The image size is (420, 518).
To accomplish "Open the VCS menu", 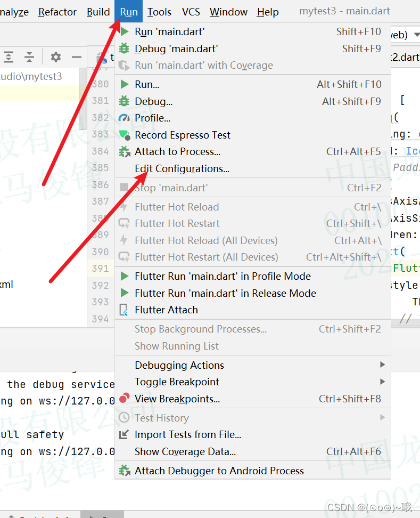I will (191, 12).
